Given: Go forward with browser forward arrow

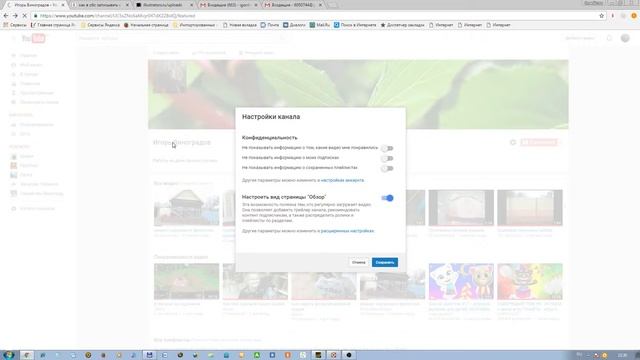Looking at the screenshot, I should [15, 16].
